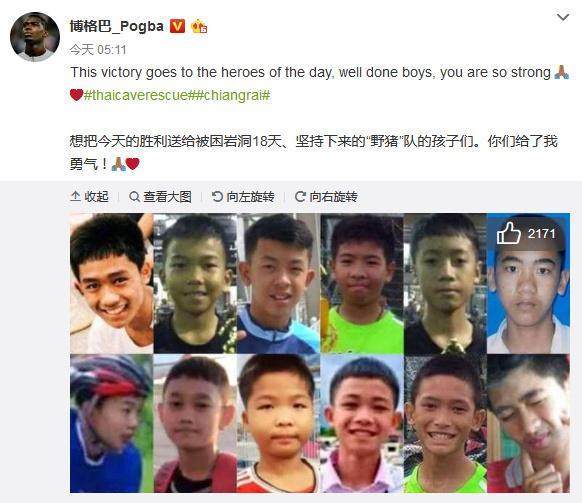Click the rotate left arrow icon

tap(217, 196)
